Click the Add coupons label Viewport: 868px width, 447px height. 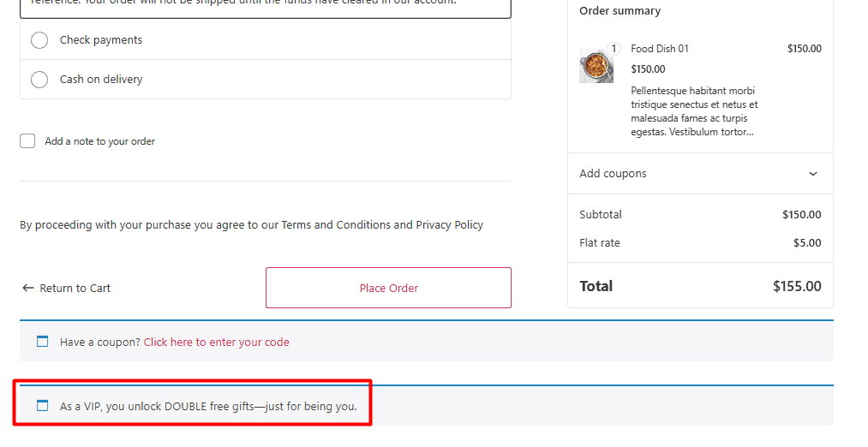tap(613, 174)
